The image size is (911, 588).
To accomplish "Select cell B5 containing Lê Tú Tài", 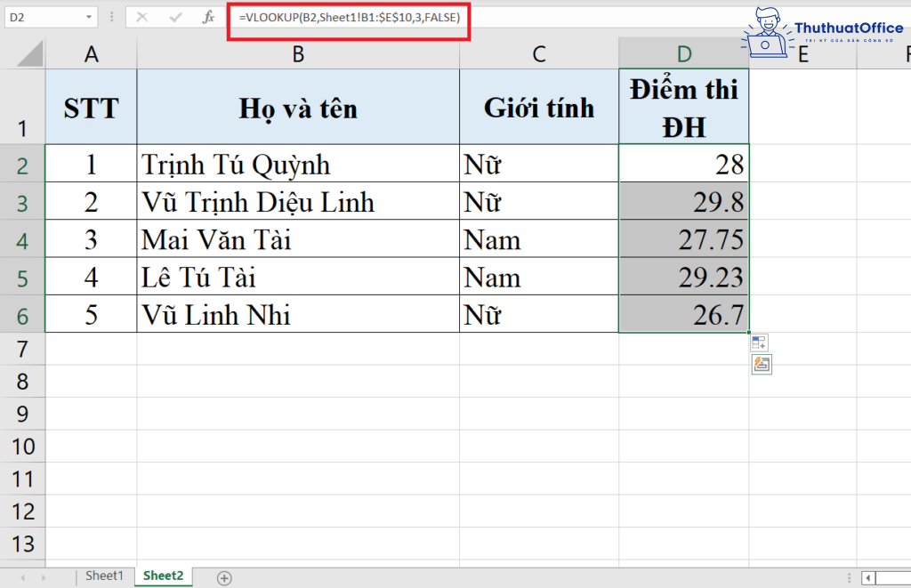I will [x=298, y=277].
